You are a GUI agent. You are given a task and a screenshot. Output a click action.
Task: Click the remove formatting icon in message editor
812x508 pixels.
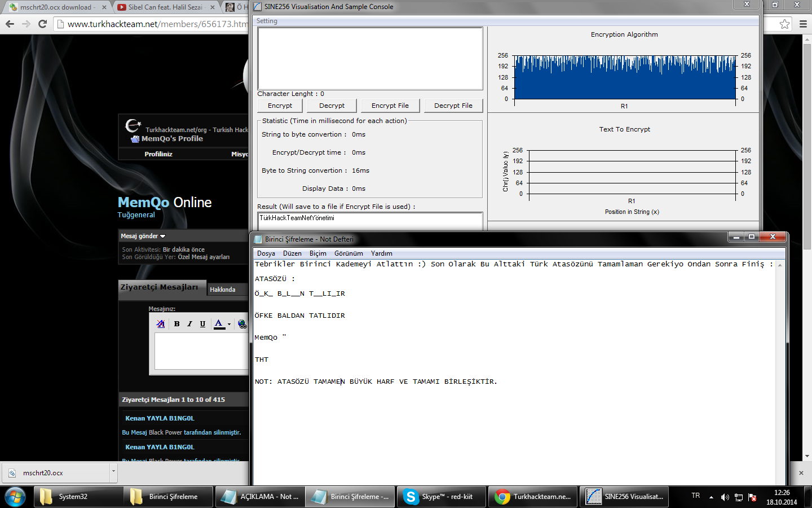pos(161,324)
